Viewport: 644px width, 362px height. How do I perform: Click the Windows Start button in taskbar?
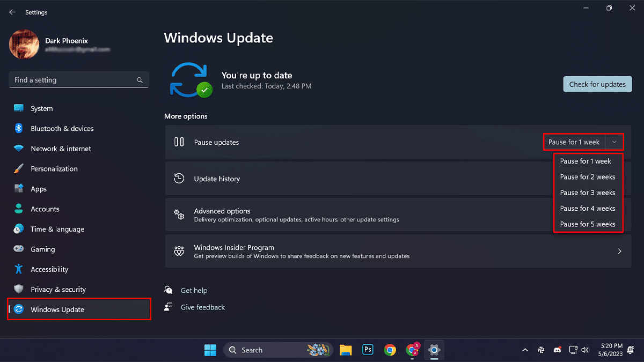point(210,350)
